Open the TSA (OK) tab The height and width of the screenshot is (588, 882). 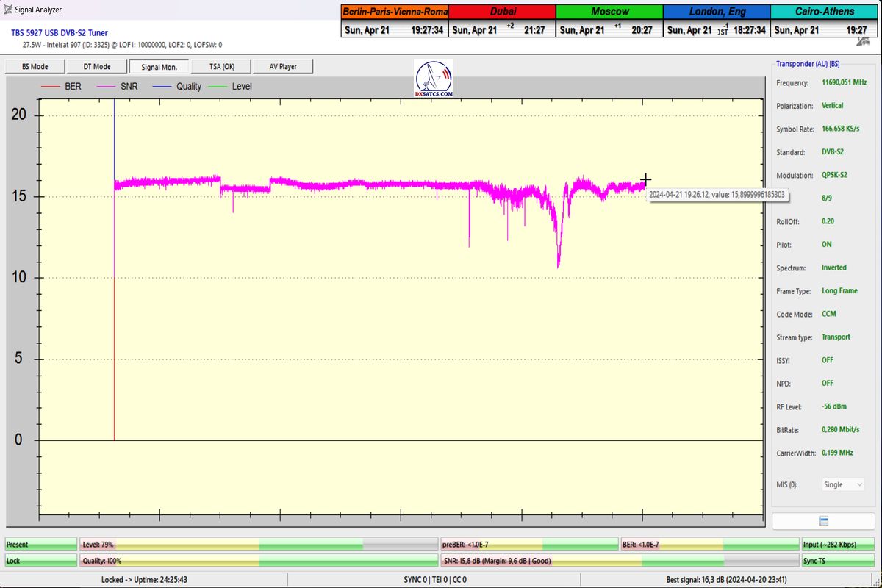coord(222,66)
